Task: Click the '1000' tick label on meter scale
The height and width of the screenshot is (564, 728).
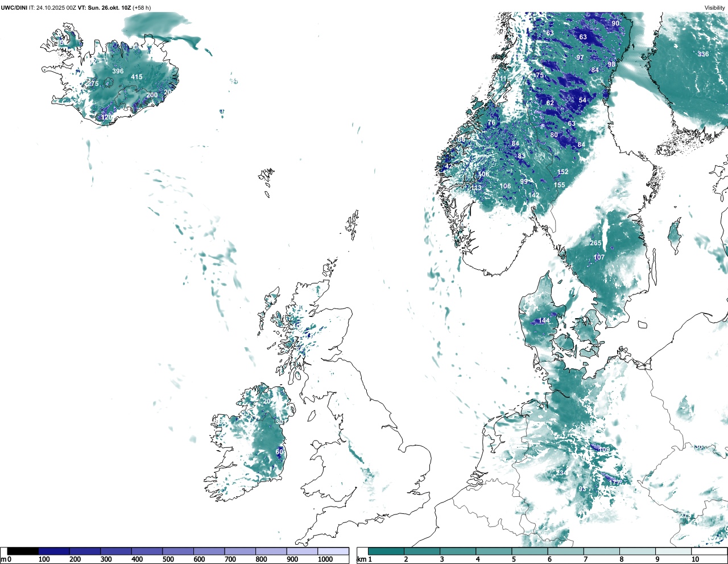Action: point(325,559)
